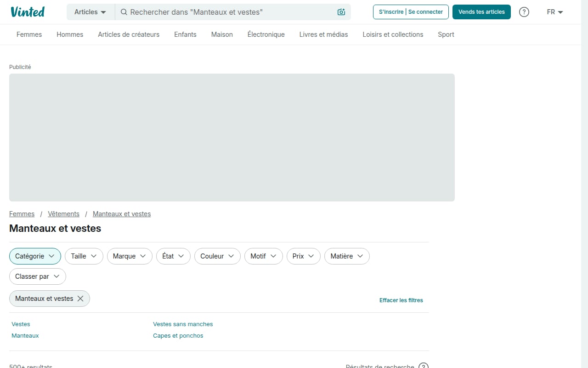Click S'inscrire | Se connecter button
The image size is (588, 368).
[411, 12]
